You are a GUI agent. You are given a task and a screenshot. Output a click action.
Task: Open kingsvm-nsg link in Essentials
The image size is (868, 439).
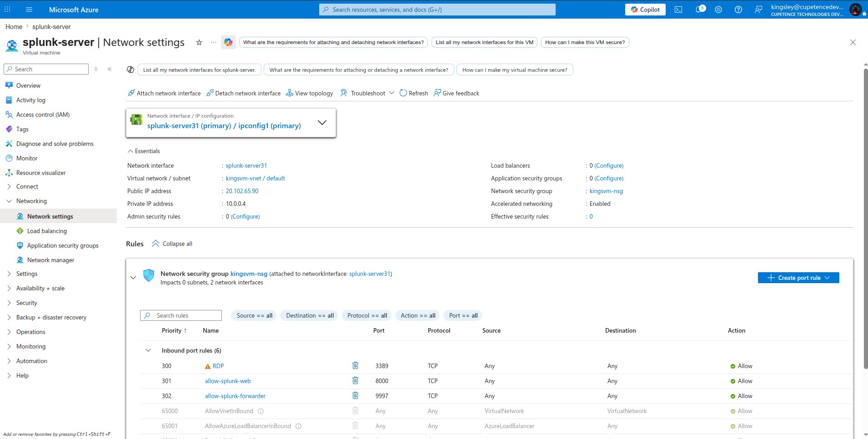pos(606,191)
